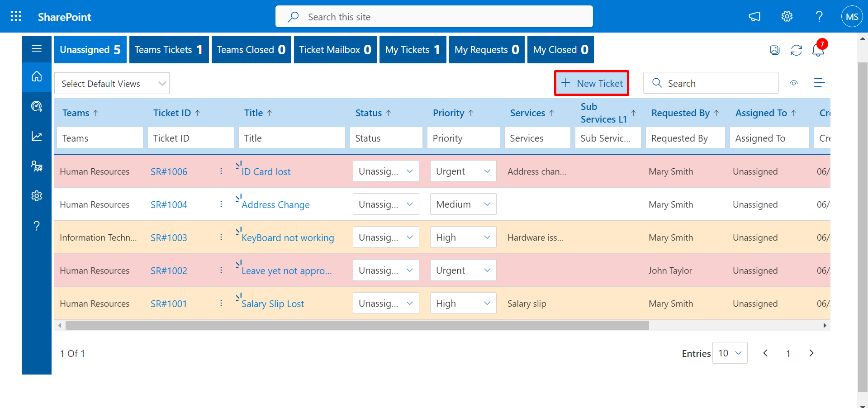Click the Services filter input
Viewport: 868px width, 408px height.
(x=537, y=138)
